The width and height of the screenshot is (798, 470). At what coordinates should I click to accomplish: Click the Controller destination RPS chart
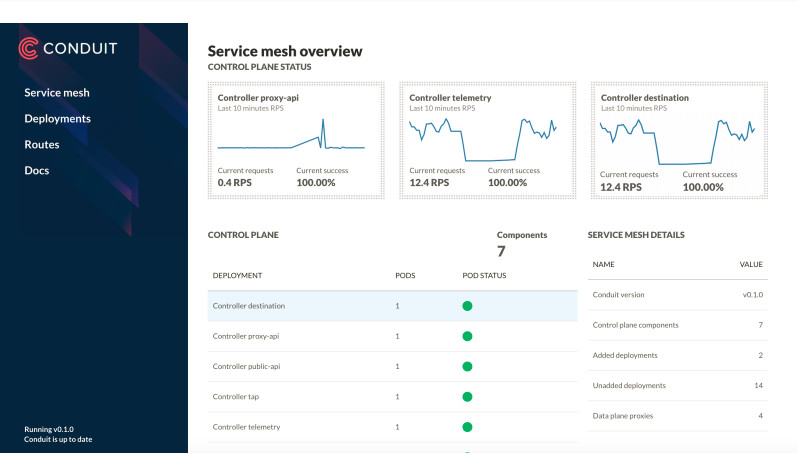click(x=674, y=138)
